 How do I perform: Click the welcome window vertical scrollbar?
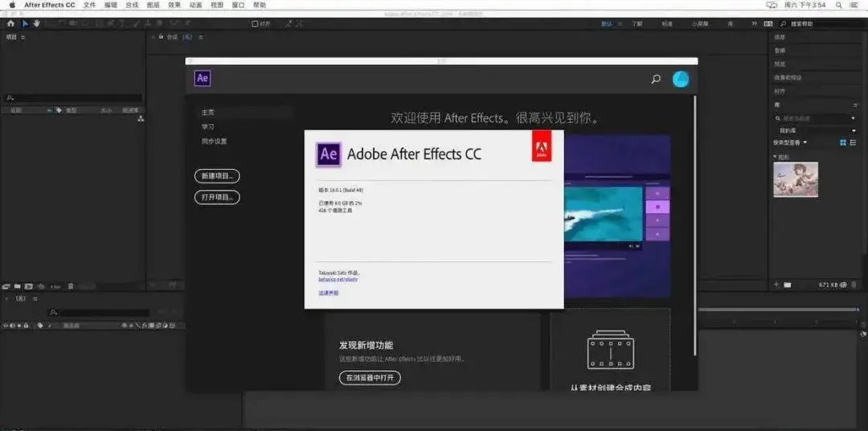[695, 225]
